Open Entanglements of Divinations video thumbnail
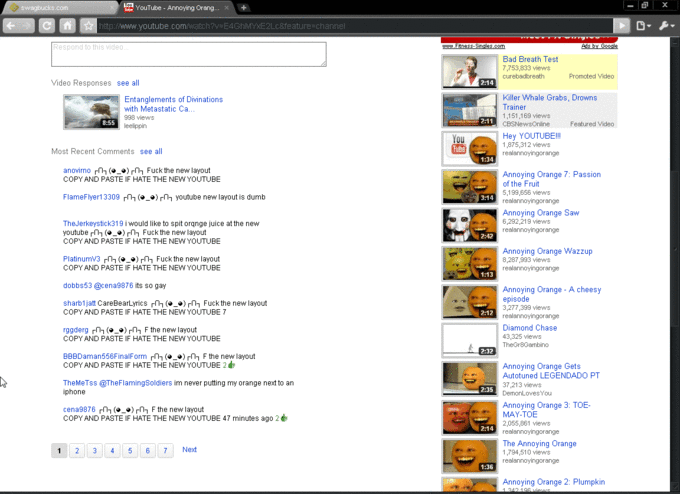The width and height of the screenshot is (680, 494). pyautogui.click(x=91, y=112)
